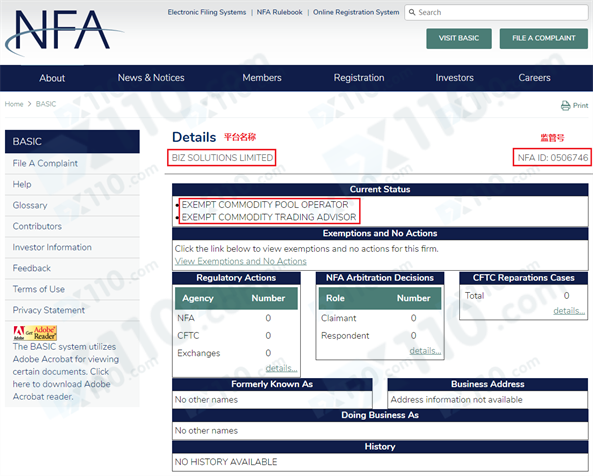Viewport: 593px width, 476px height.
Task: Click the BASIC breadcrumb link
Action: 46,104
